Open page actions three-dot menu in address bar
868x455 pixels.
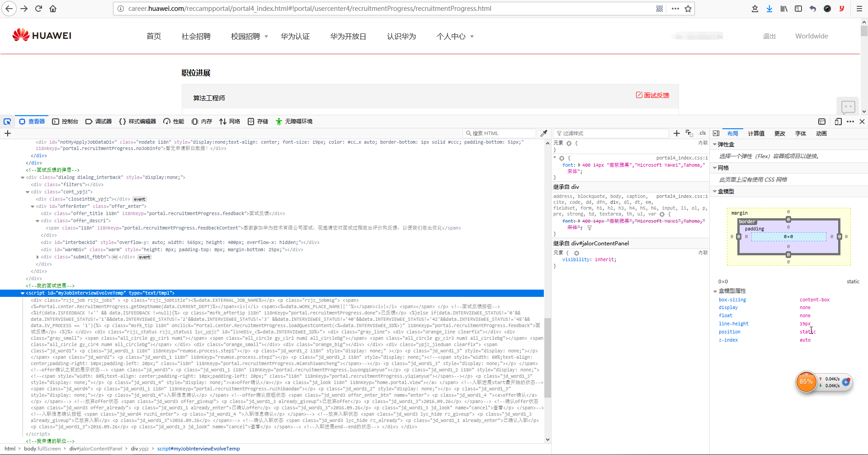pos(675,9)
